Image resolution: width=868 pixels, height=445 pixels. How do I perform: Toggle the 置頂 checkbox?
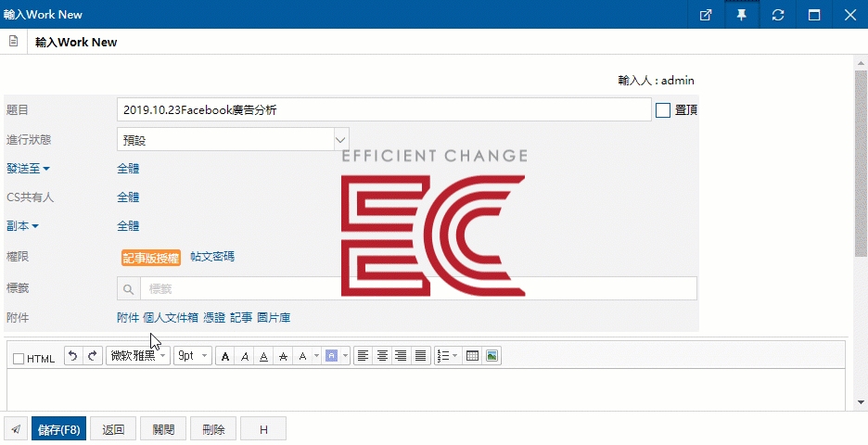(x=663, y=110)
